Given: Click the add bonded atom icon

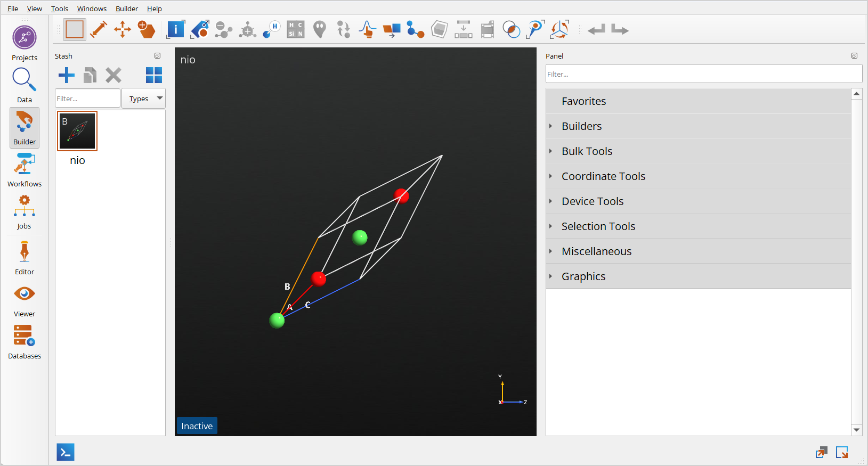Looking at the screenshot, I should pyautogui.click(x=248, y=29).
